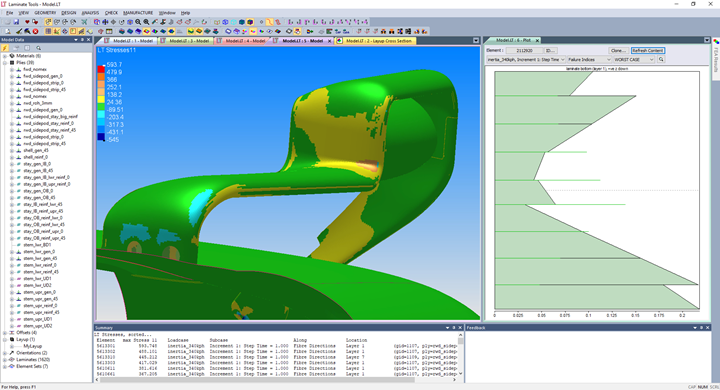This screenshot has height=390, width=720.
Task: Toggle pin on the Feedback panel
Action: [701, 328]
